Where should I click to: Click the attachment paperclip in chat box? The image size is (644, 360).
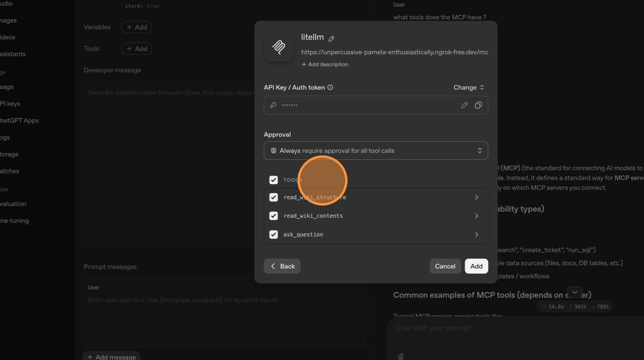[x=401, y=356]
